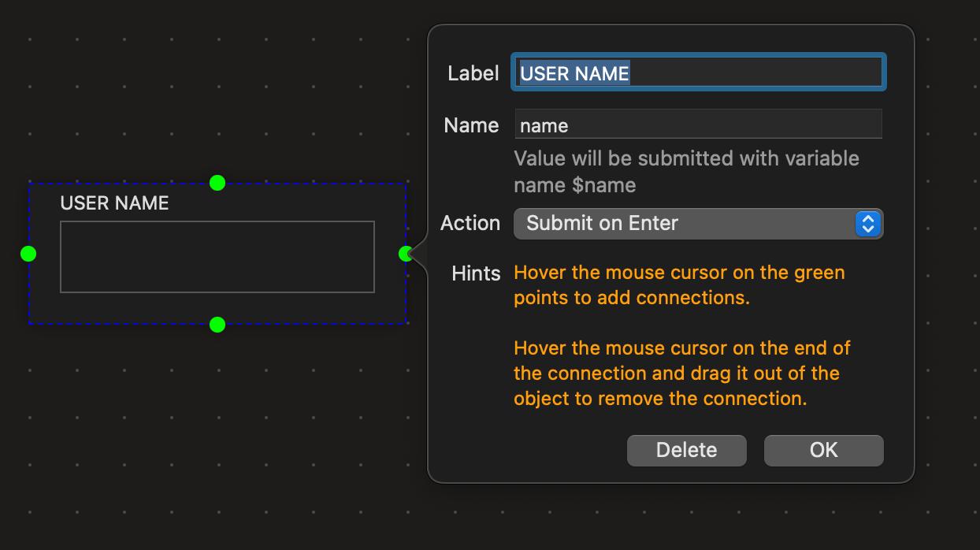Click the "Value will be submitted with variable" note
Screen dimensions: 980x550
pyautogui.click(x=686, y=172)
